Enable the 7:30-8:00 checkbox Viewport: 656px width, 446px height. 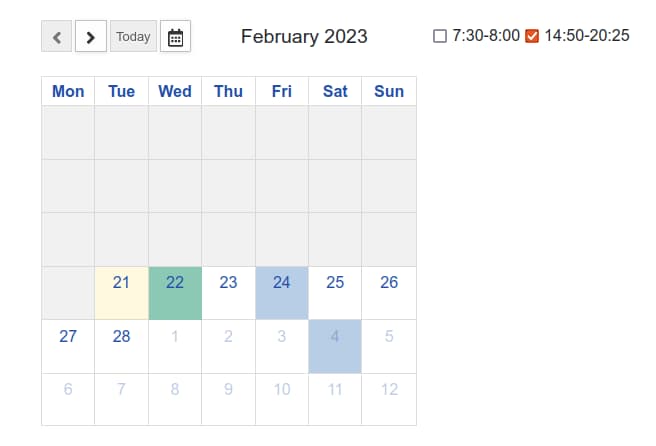(440, 36)
